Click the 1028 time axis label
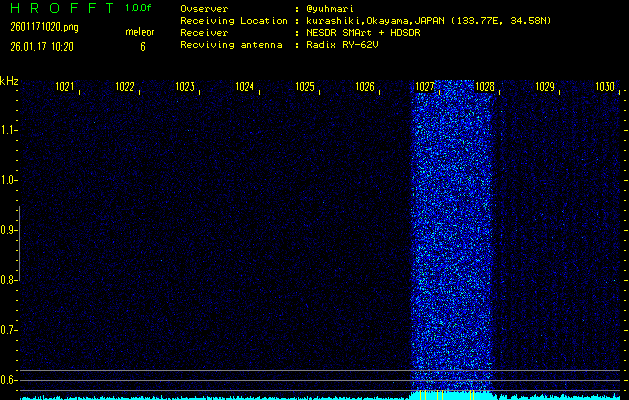The height and width of the screenshot is (400, 629). point(485,86)
